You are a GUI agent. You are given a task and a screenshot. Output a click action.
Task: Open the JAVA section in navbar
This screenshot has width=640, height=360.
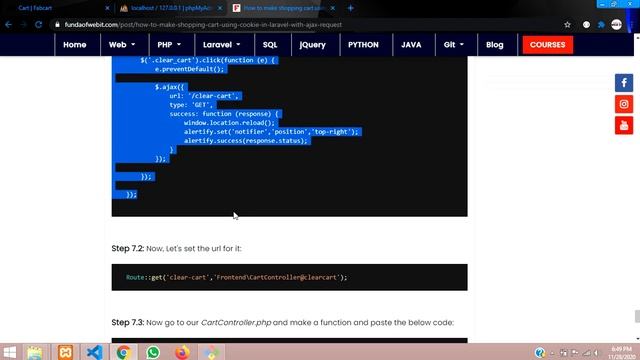[411, 45]
